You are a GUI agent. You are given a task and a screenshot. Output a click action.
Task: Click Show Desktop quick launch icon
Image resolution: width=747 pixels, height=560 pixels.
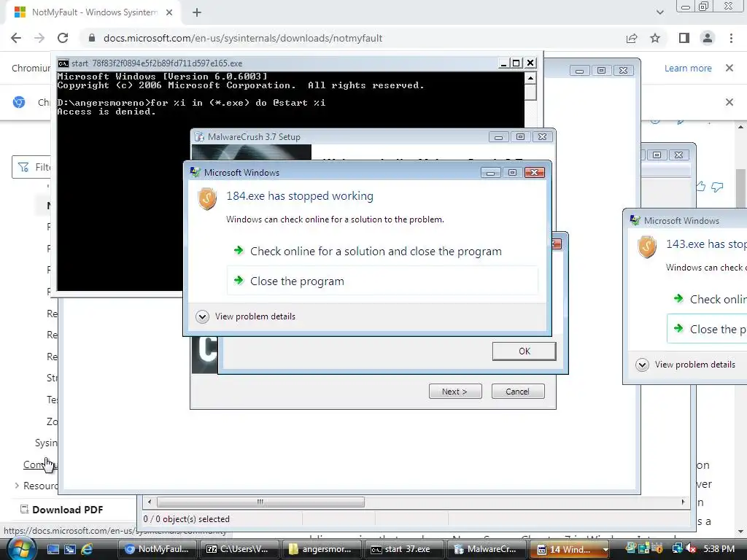(53, 549)
